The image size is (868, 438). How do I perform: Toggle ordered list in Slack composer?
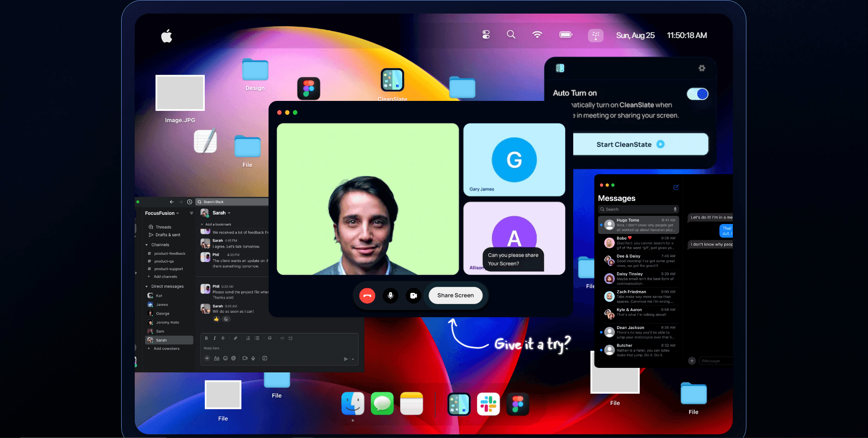tap(248, 338)
